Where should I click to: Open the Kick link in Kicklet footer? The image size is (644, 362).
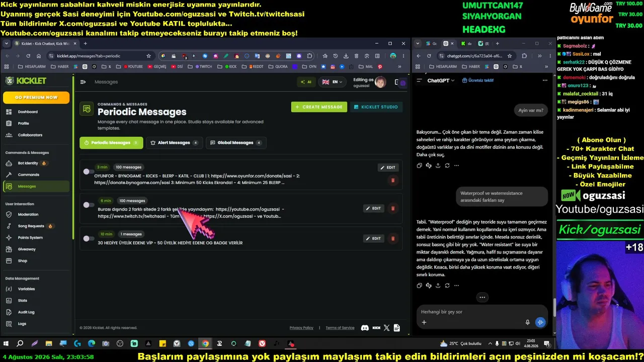(376, 328)
